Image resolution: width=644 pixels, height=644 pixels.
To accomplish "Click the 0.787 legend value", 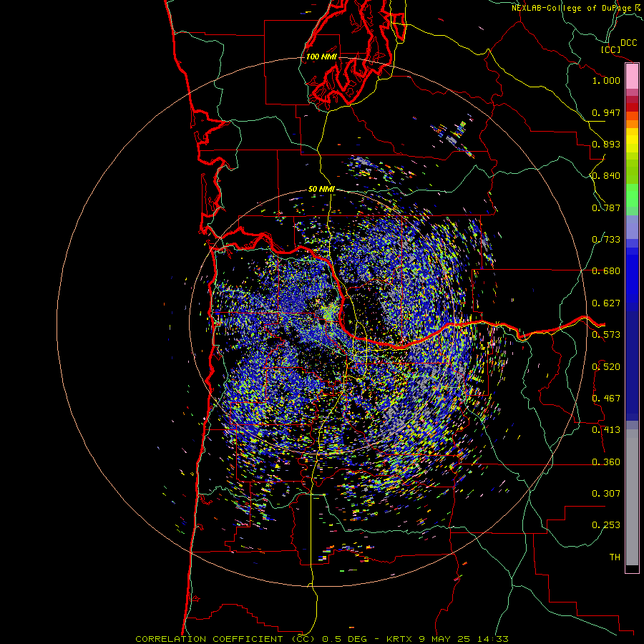I will [606, 208].
